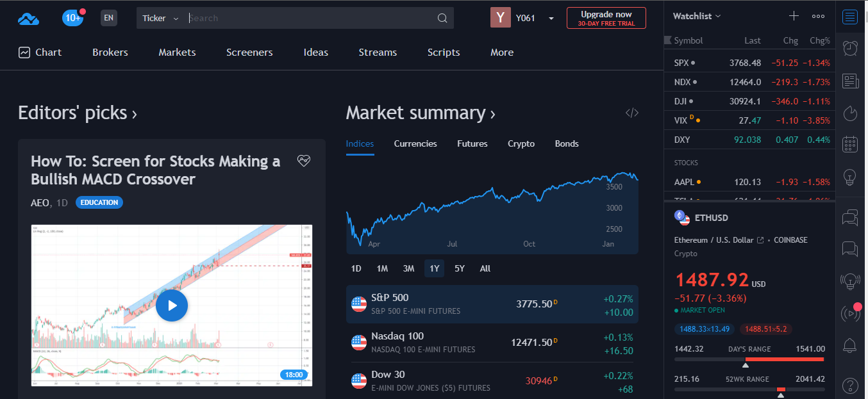Open the Screeners menu
Screen dimensions: 868x399
click(249, 53)
